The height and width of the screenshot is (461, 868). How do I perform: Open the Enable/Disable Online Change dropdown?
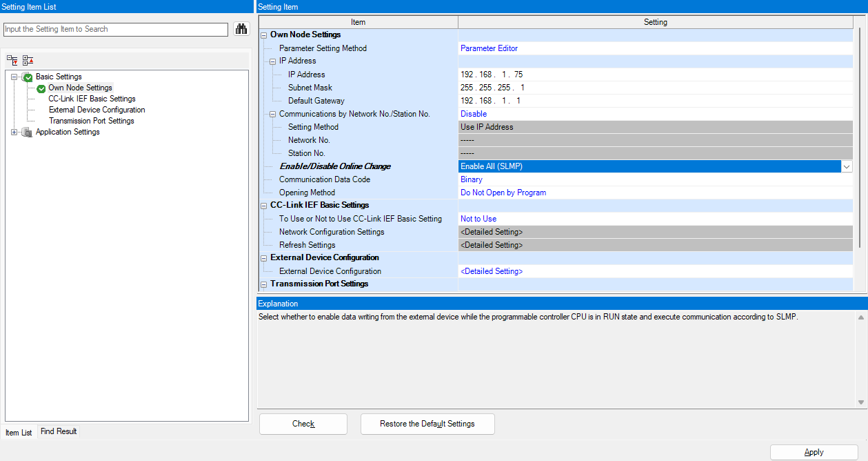coord(847,166)
